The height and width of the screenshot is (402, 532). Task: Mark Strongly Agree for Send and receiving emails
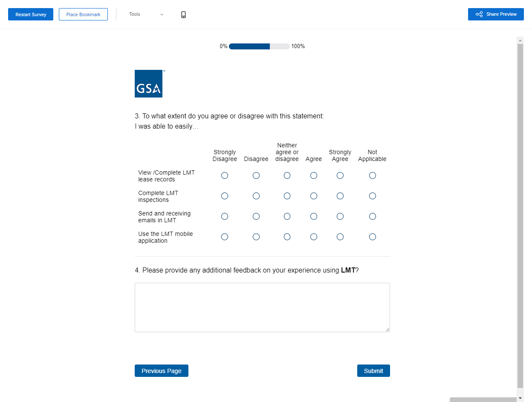click(x=340, y=216)
